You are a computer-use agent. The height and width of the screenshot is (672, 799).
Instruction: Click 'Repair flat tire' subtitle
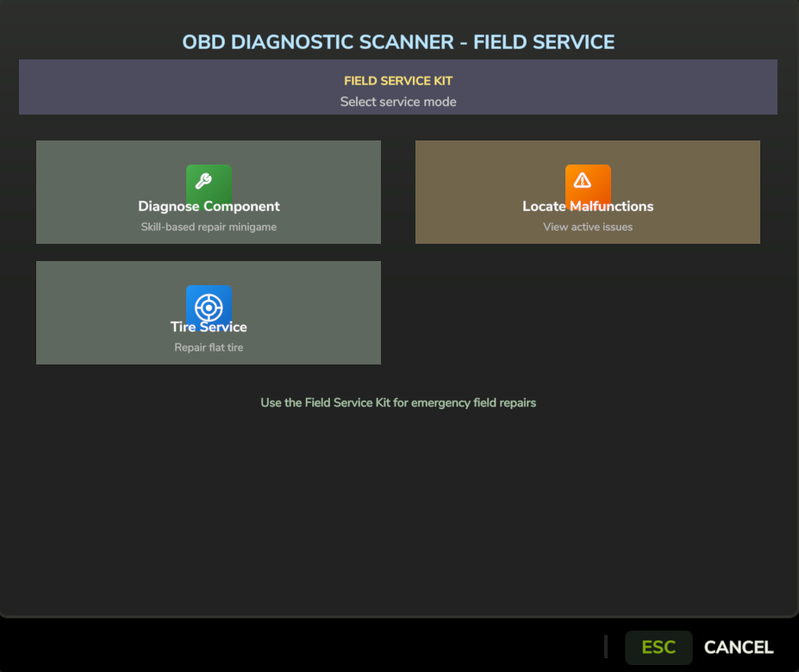(x=209, y=347)
